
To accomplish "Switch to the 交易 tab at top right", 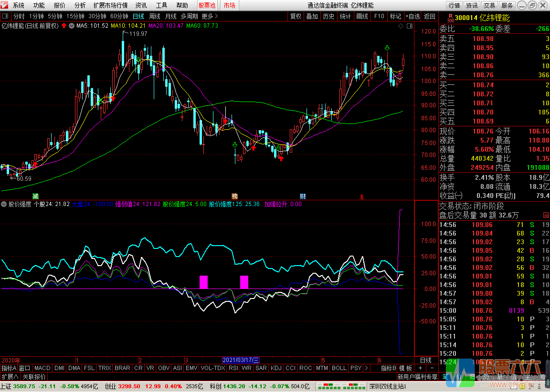I will (489, 5).
